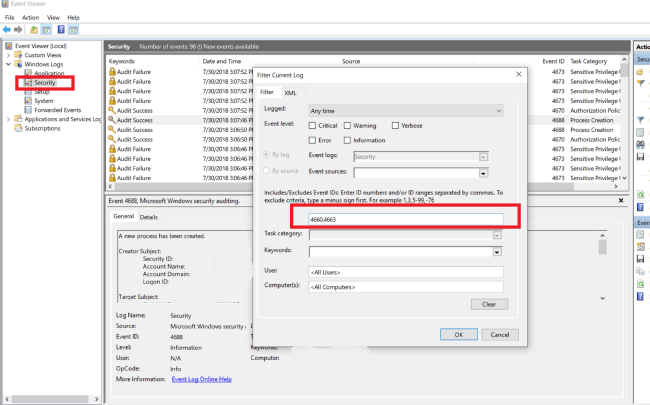Viewport: 650px width, 405px height.
Task: Open the Event sources dropdown
Action: pos(483,173)
